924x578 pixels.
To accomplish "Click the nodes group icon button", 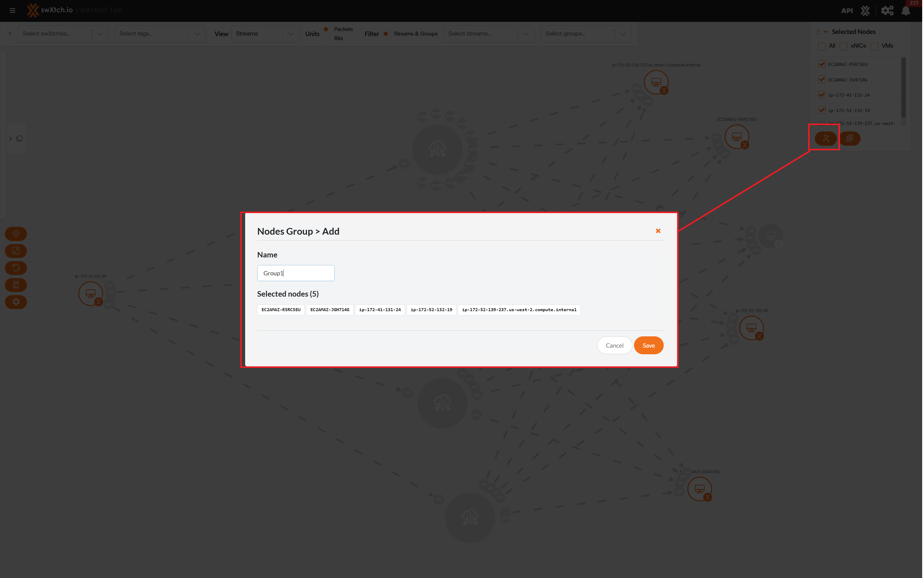I will (x=825, y=138).
